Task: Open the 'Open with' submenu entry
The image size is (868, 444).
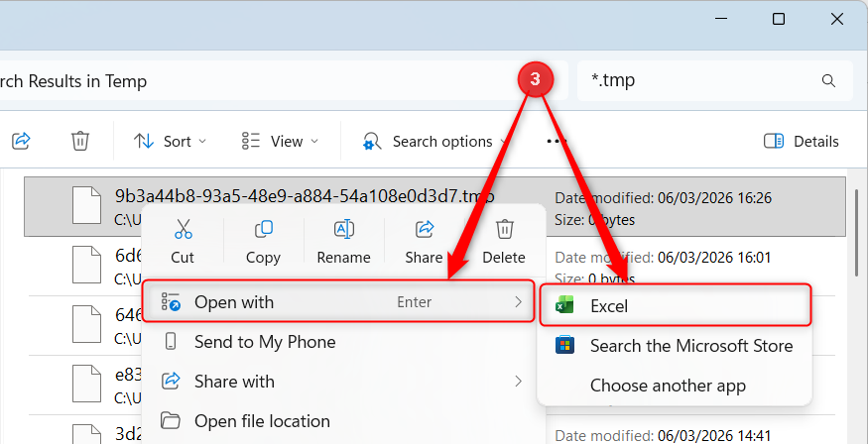Action: click(x=339, y=302)
